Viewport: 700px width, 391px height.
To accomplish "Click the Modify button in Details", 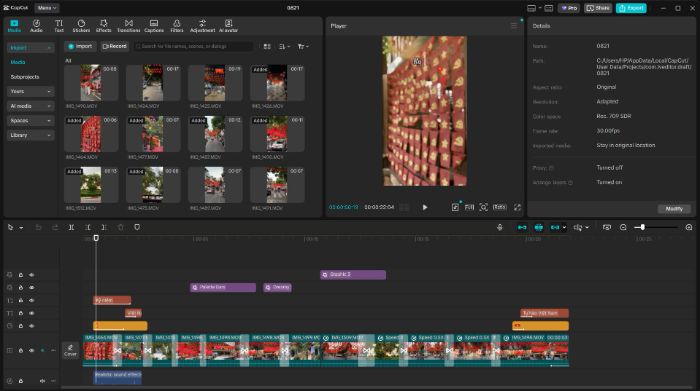I will coord(674,209).
